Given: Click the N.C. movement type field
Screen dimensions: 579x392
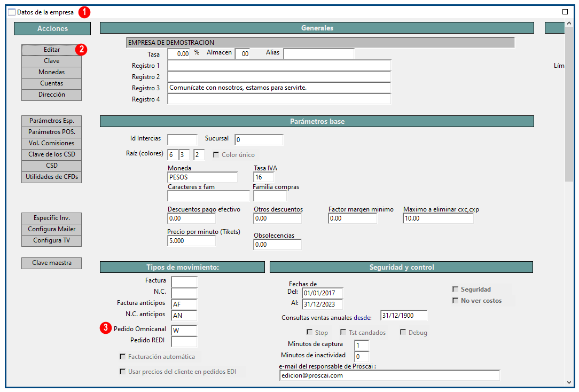Looking at the screenshot, I should coord(184,293).
